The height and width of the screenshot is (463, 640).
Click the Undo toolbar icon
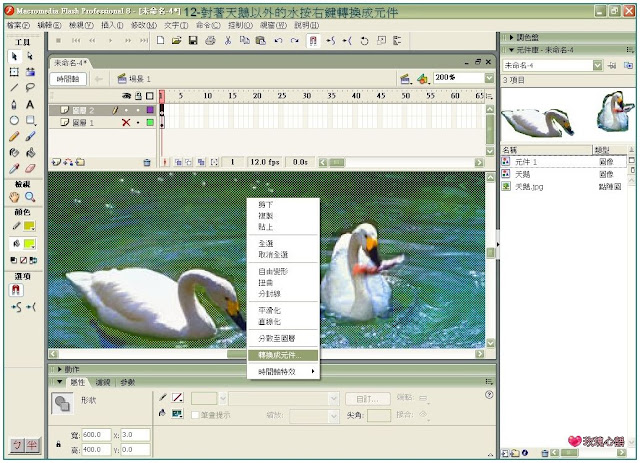coord(278,40)
